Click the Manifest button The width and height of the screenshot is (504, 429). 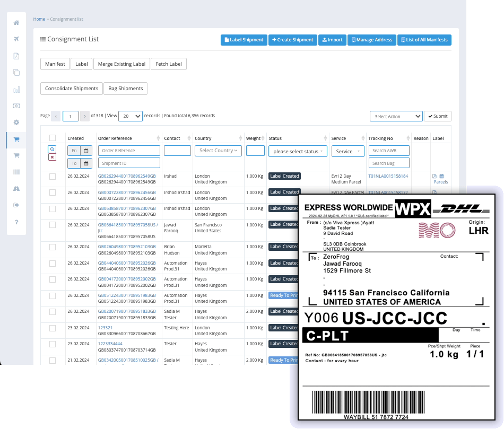point(55,64)
